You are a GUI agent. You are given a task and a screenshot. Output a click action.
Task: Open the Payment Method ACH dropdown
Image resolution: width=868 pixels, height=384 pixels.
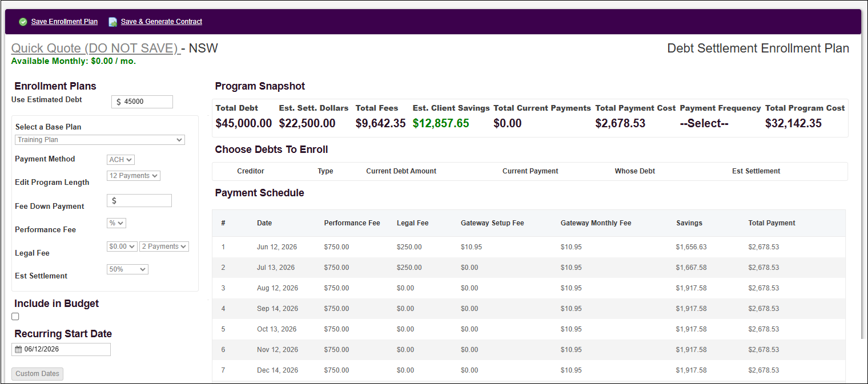[120, 160]
